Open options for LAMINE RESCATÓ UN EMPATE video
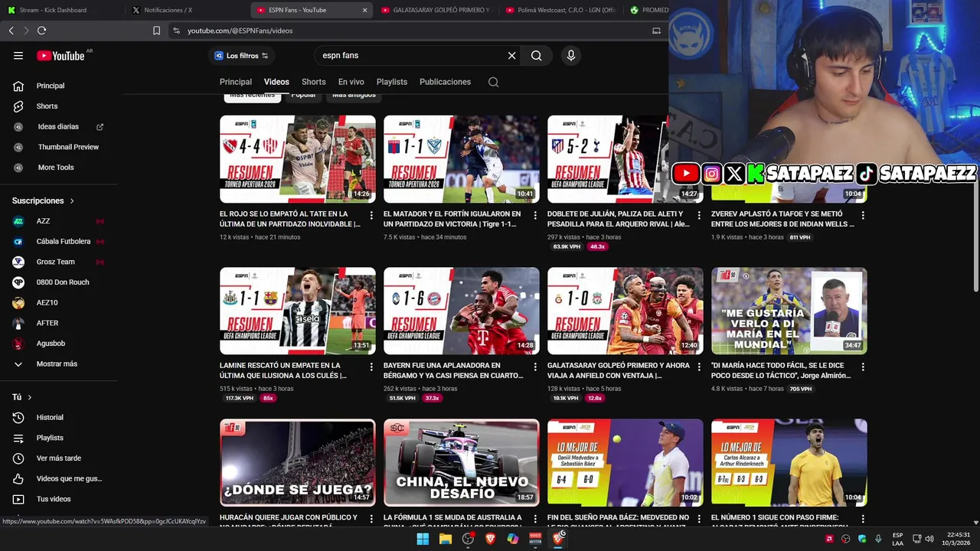Image resolution: width=980 pixels, height=551 pixels. 371,367
